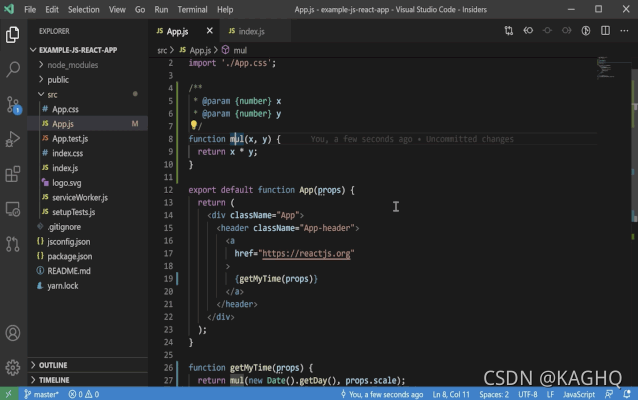
Task: Open the Terminal menu
Action: click(x=192, y=9)
